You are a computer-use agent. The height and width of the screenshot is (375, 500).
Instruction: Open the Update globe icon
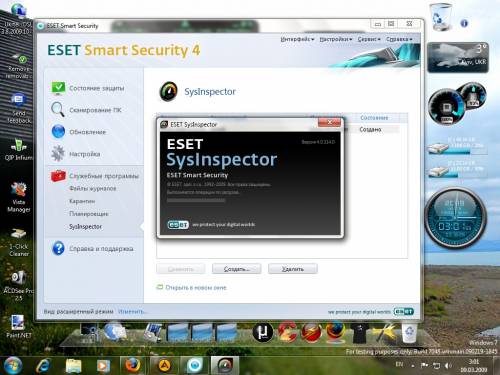58,131
